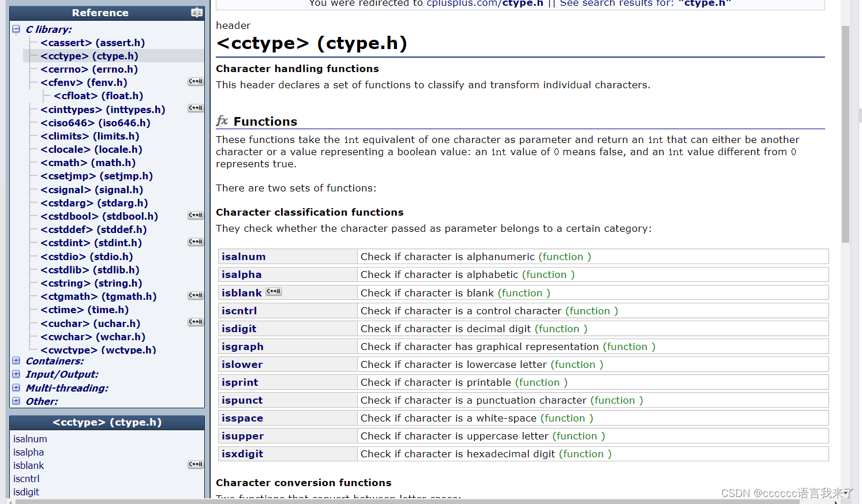The image size is (862, 504).
Task: Open <cassert> (assert.h) reference
Action: 93,43
